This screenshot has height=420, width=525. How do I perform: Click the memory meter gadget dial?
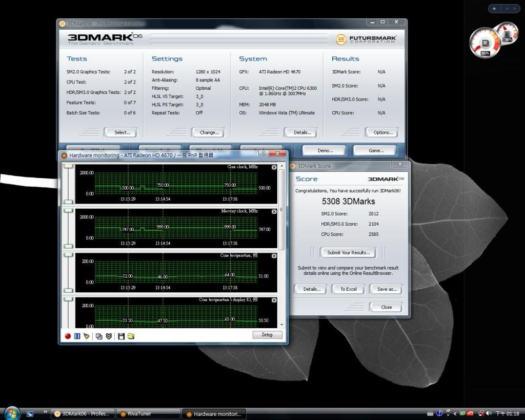pyautogui.click(x=508, y=34)
